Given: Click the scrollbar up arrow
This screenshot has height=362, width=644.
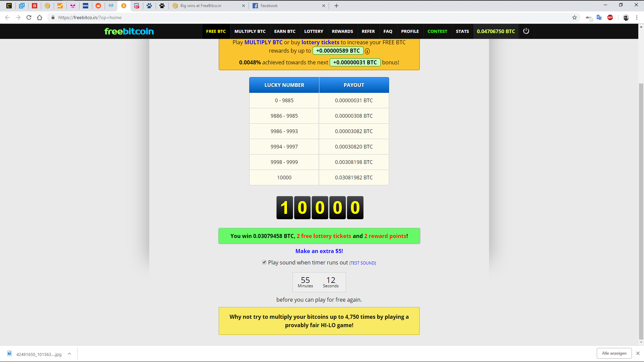Looking at the screenshot, I should click(x=641, y=26).
